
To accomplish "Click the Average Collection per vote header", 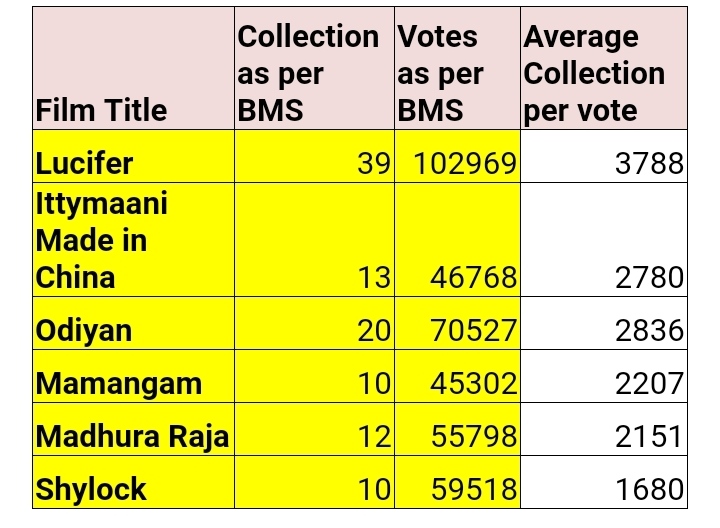I will pos(604,68).
